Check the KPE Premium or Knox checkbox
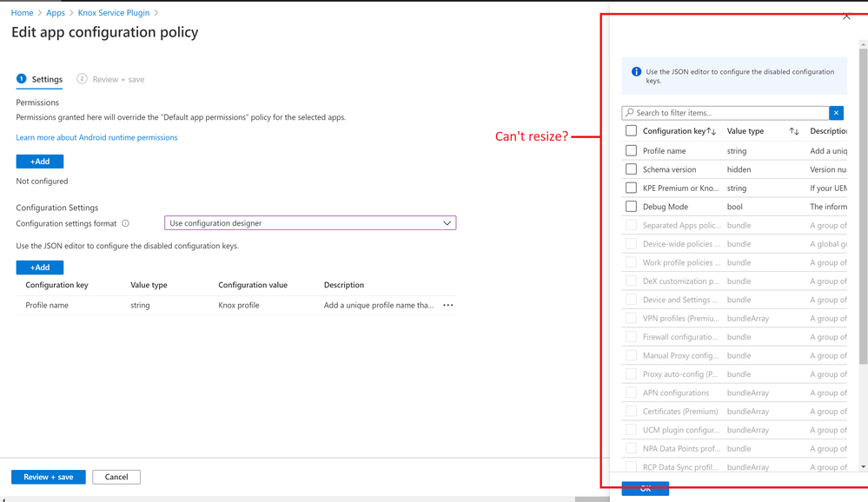868x502 pixels. [x=631, y=188]
